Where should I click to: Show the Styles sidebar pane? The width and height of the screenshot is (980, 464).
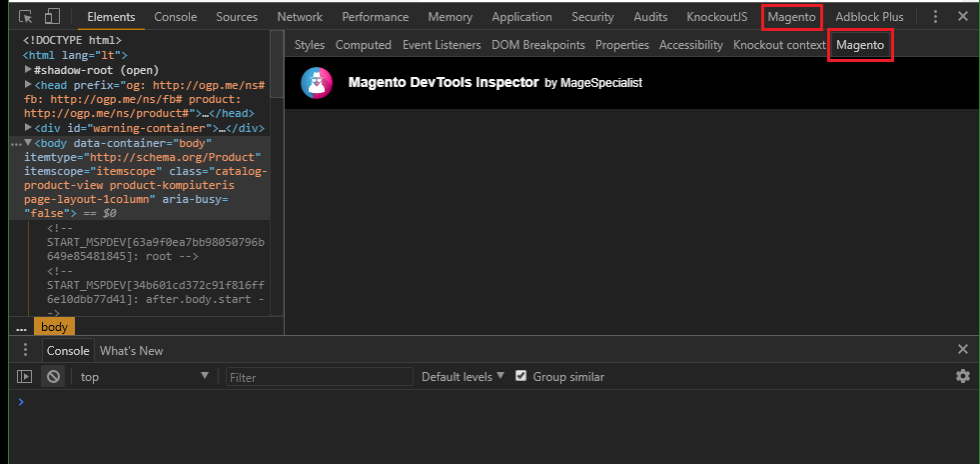tap(310, 44)
